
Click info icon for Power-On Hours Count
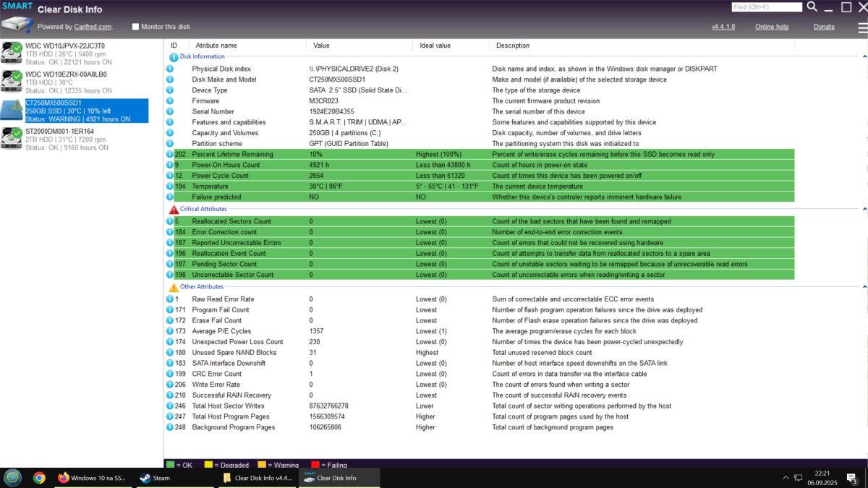click(x=170, y=165)
